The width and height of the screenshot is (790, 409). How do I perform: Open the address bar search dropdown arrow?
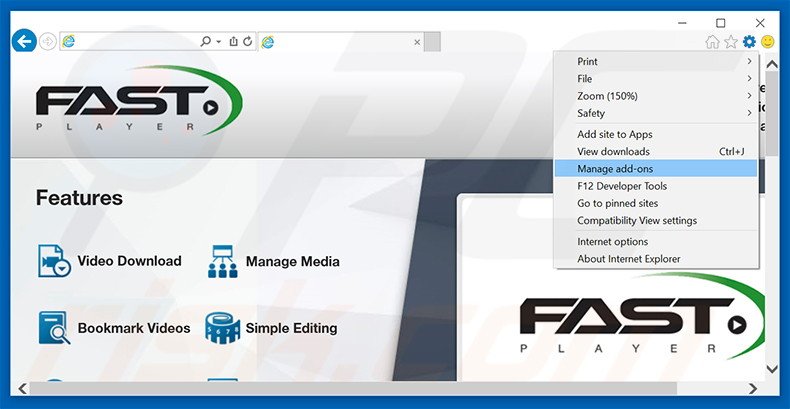(219, 42)
